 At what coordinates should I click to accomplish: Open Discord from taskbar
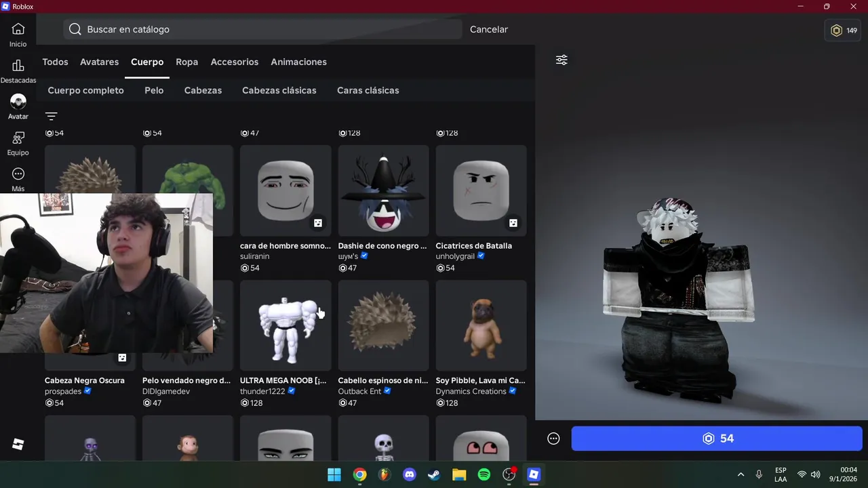click(410, 474)
